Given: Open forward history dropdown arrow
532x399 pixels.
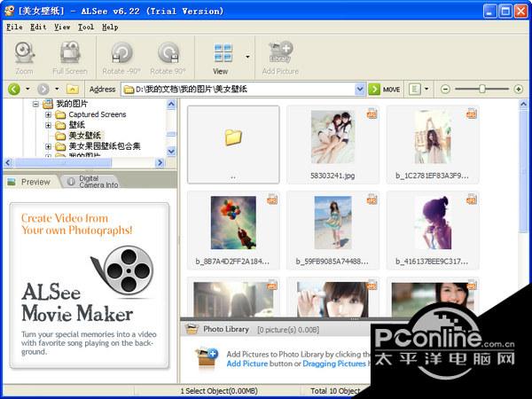Looking at the screenshot, I should coord(57,89).
